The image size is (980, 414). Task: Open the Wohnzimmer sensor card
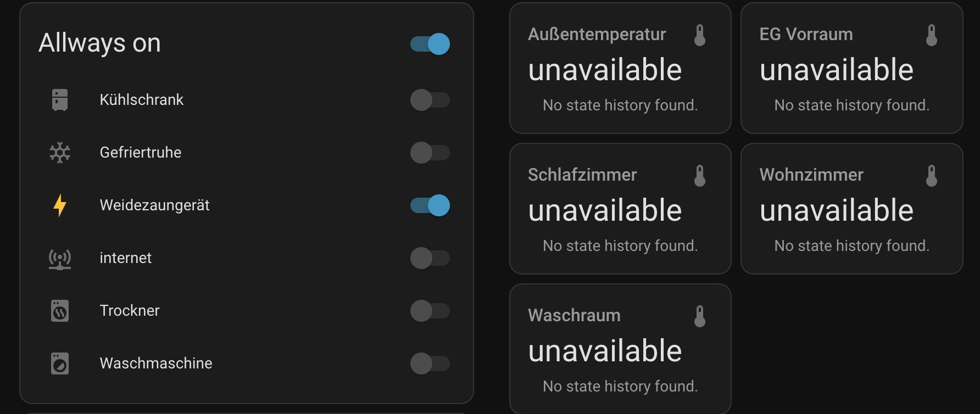(x=851, y=209)
